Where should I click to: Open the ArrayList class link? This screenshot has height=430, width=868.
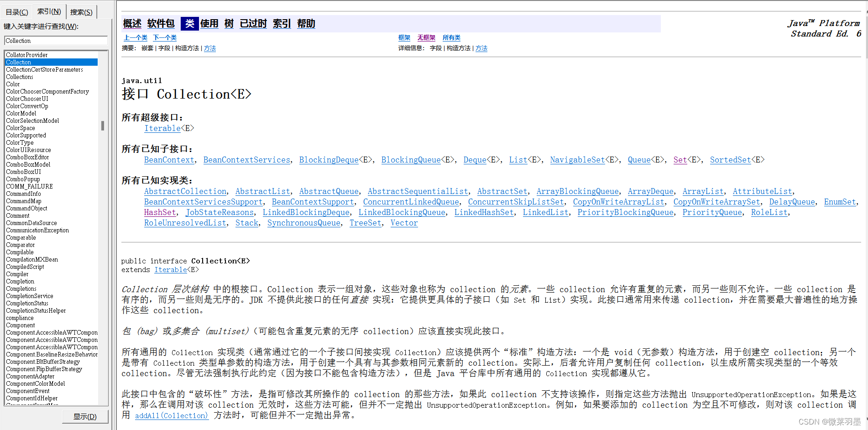tap(703, 192)
